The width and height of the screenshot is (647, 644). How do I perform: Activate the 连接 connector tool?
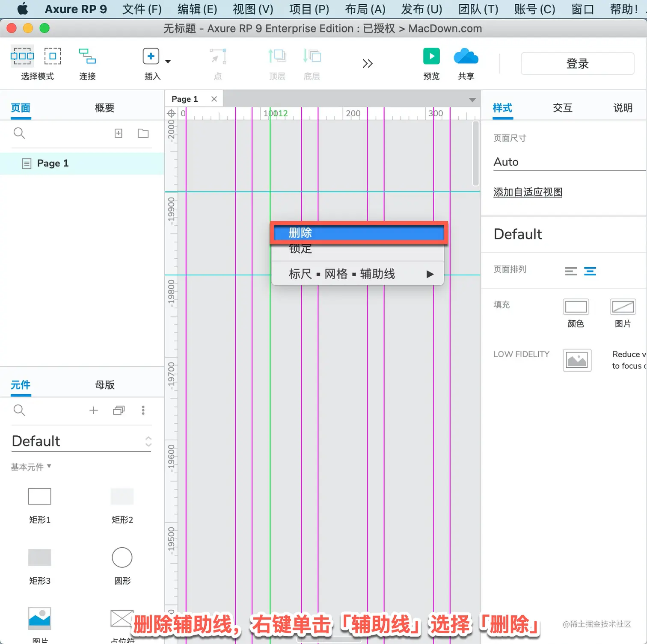87,56
